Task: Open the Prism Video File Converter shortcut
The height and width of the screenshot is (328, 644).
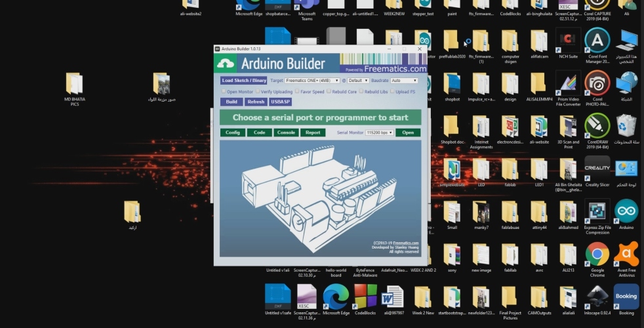Action: [x=568, y=83]
